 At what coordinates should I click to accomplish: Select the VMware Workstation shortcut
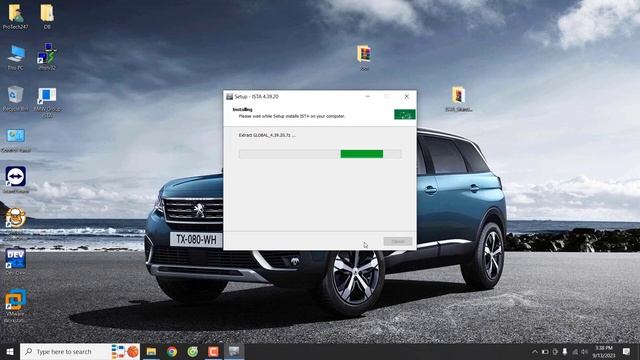pyautogui.click(x=16, y=305)
